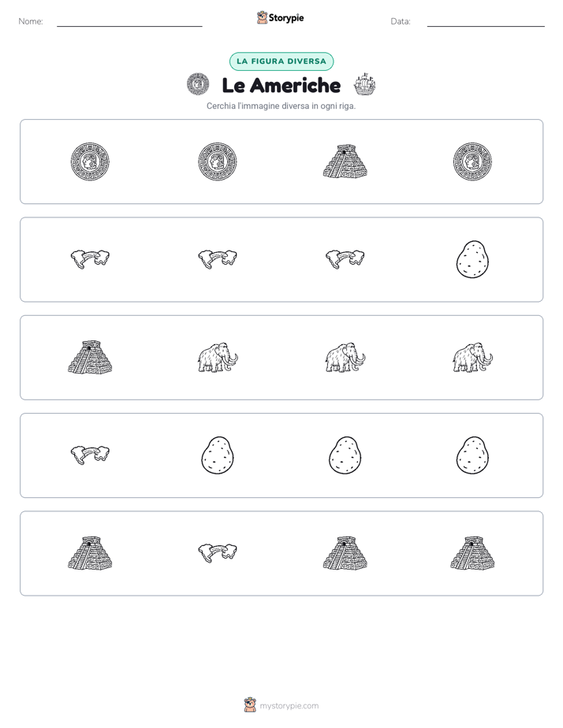Image resolution: width=563 pixels, height=728 pixels.
Task: Click the last pyramid in the bottom row
Action: (x=472, y=553)
